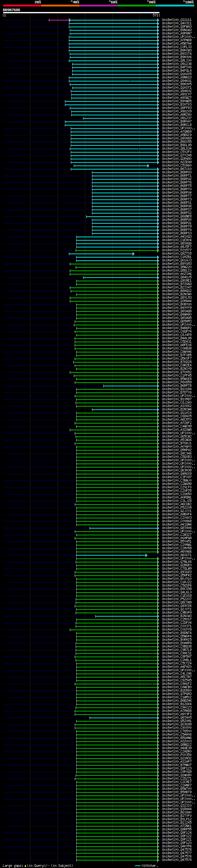Select the UniRef100_Q94KU1 label
Screen dimensions: 197x868
point(176,81)
